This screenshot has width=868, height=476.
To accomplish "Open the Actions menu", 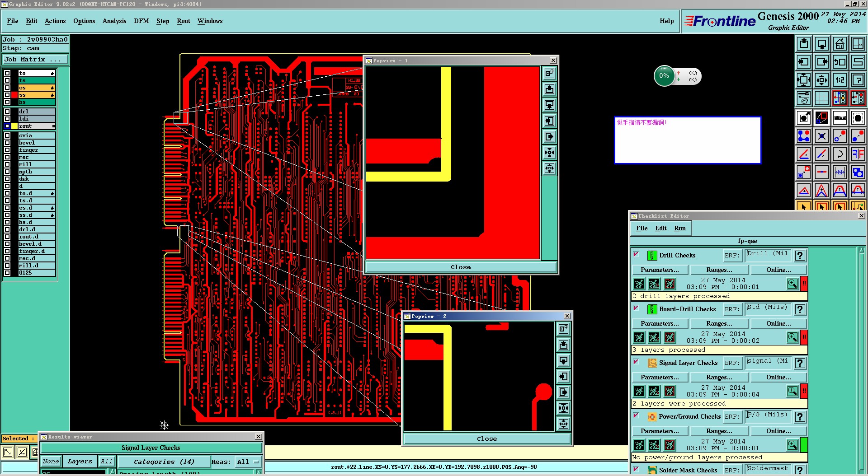I will 55,21.
